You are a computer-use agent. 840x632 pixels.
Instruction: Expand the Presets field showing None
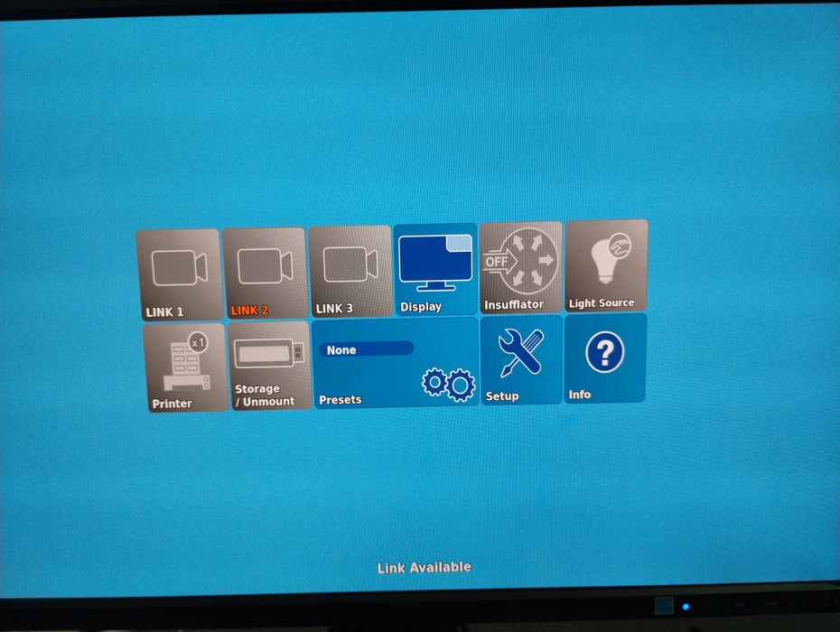(x=366, y=349)
